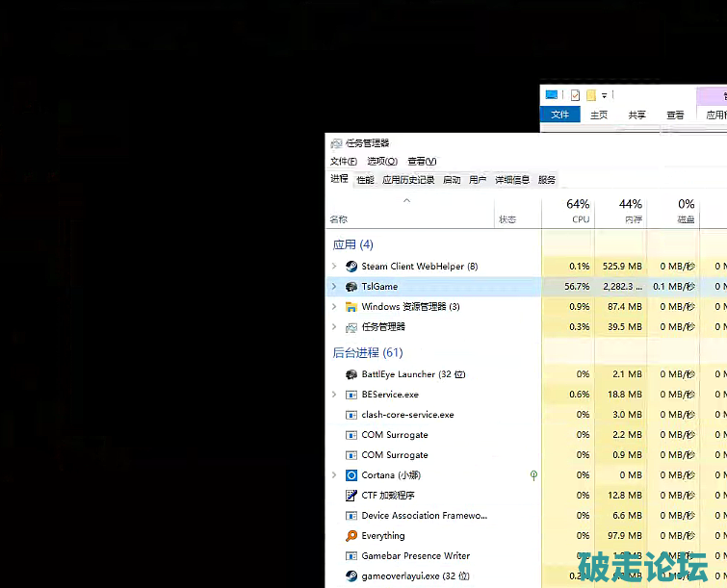Expand the Steam Client WebHelper group

(334, 267)
